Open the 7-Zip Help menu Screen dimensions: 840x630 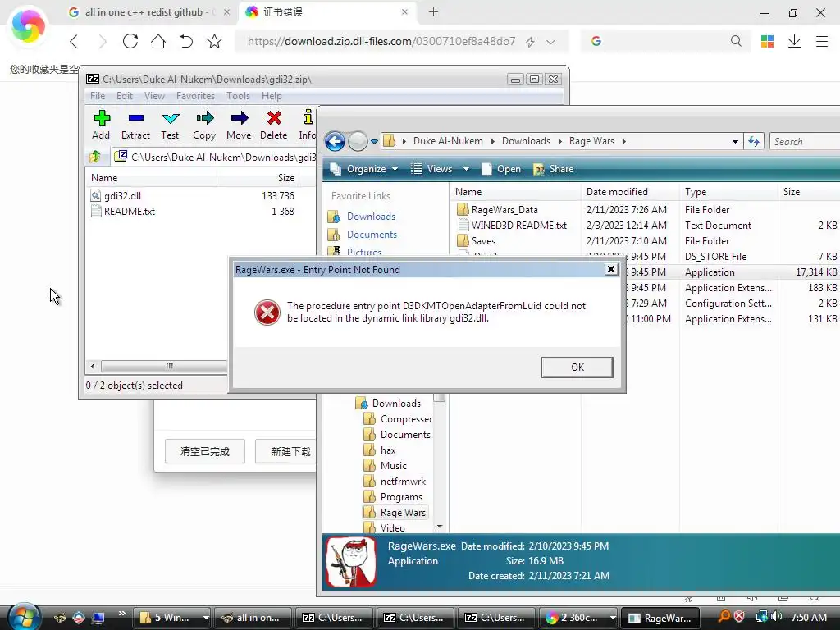(x=272, y=96)
